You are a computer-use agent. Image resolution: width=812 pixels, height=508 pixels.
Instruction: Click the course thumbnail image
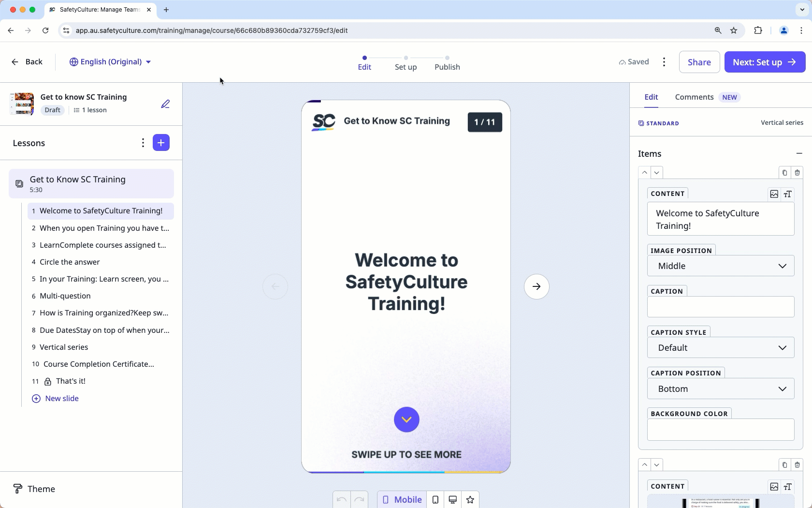[x=22, y=104]
